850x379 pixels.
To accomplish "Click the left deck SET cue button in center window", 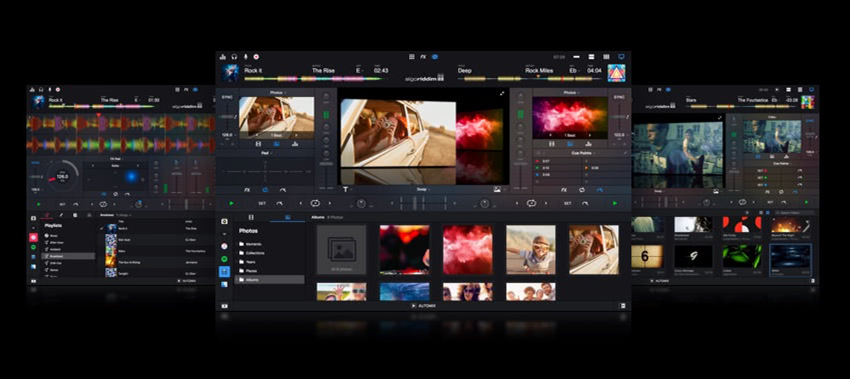I will coord(262,203).
